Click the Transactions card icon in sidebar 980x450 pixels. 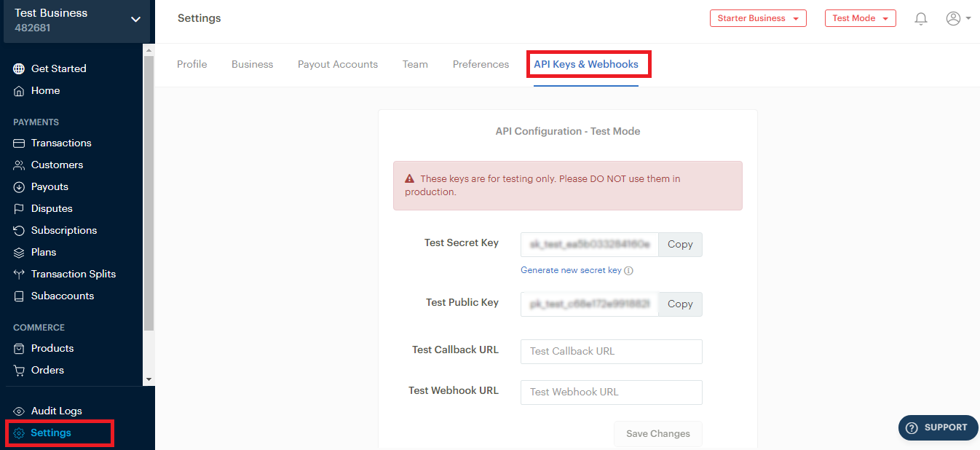click(19, 143)
